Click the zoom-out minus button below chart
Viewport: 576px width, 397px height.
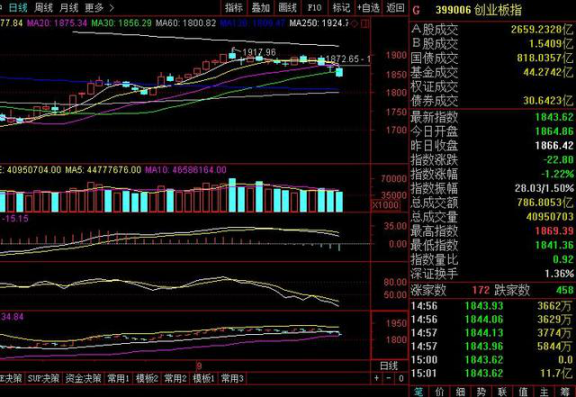(388, 378)
